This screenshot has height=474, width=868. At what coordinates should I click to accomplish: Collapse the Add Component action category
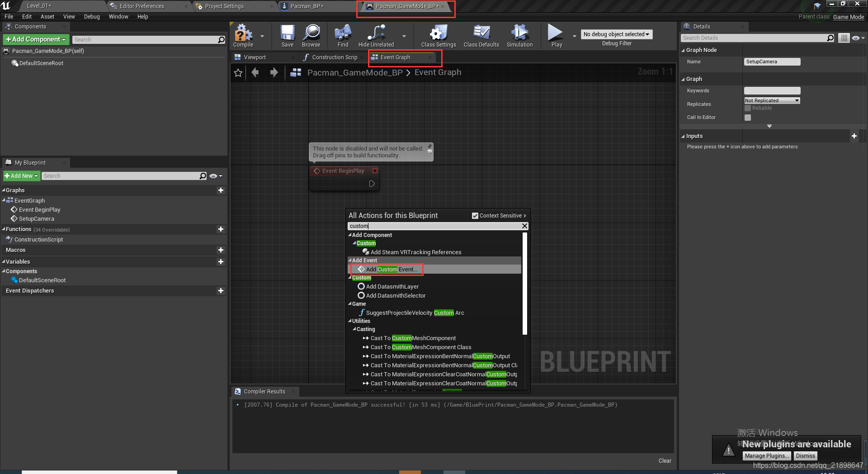click(349, 235)
